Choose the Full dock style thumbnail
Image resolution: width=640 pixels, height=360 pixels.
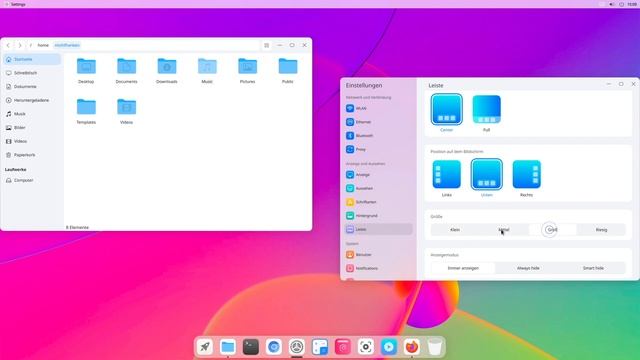pyautogui.click(x=487, y=109)
